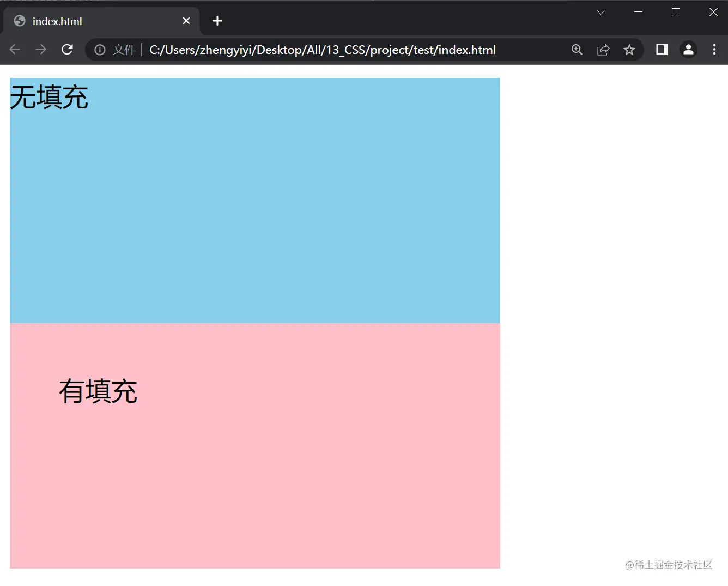The width and height of the screenshot is (728, 586).
Task: Open Chrome's three-dot menu
Action: pos(714,50)
